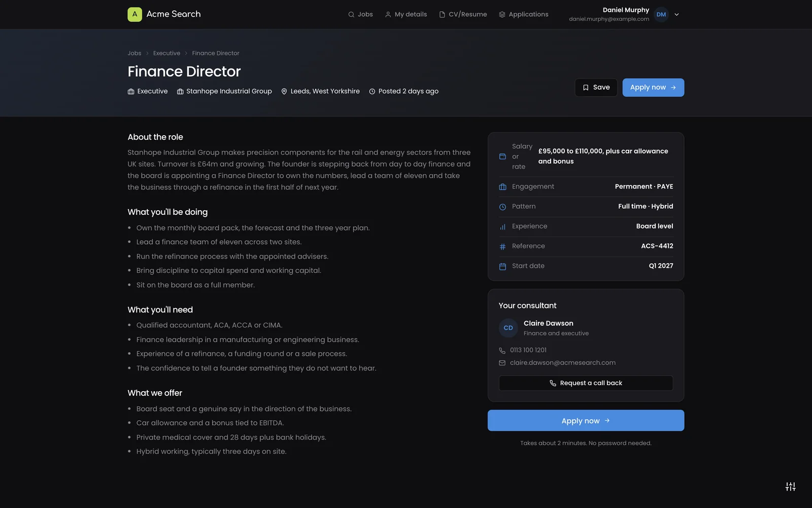Click the DM user avatar
This screenshot has height=508, width=812.
[661, 14]
